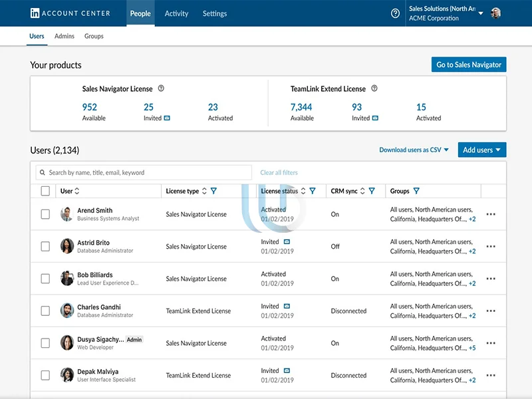This screenshot has height=399, width=532.
Task: Sort by CRM sync column arrows
Action: (x=362, y=191)
